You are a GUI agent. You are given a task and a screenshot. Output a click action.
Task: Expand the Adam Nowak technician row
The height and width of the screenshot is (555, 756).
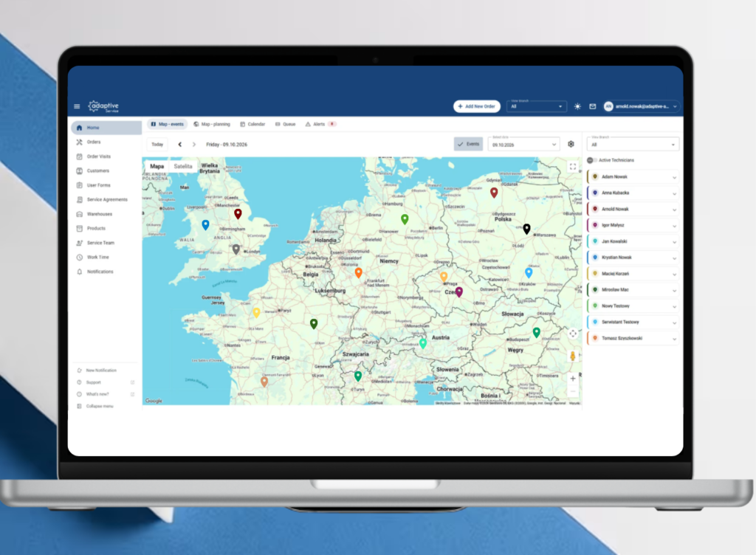[x=633, y=177]
